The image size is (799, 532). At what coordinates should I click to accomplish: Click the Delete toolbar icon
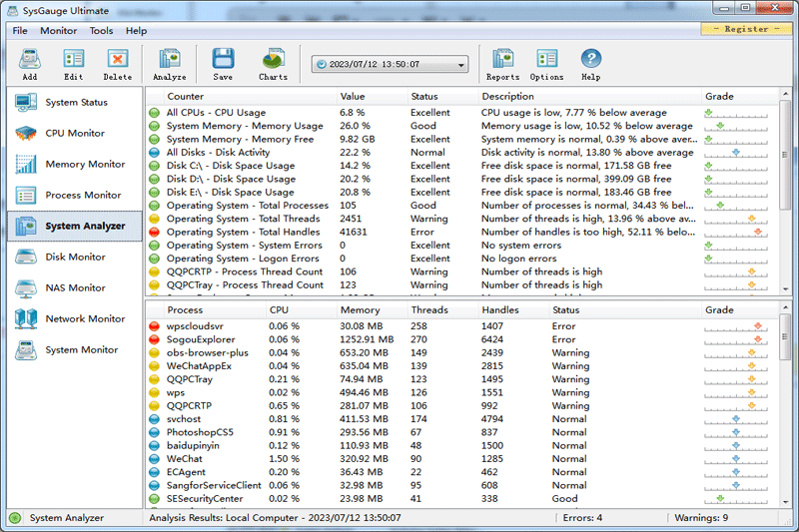click(x=117, y=63)
